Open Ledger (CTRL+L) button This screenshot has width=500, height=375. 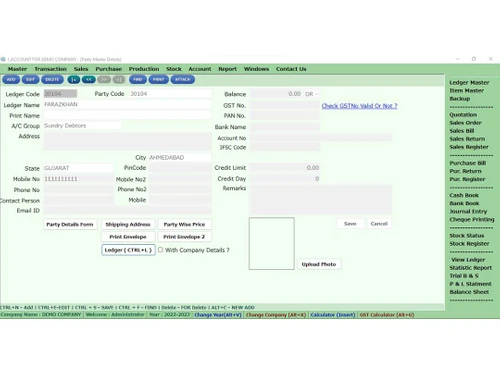pos(128,250)
